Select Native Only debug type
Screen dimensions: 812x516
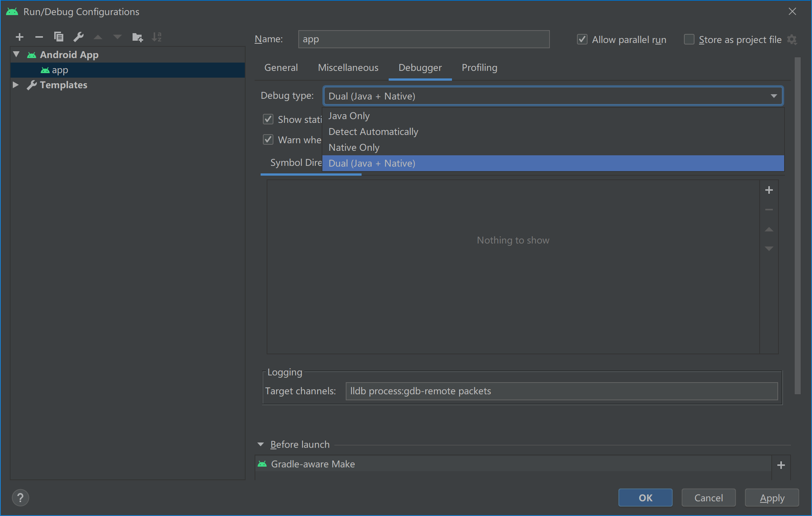(354, 147)
